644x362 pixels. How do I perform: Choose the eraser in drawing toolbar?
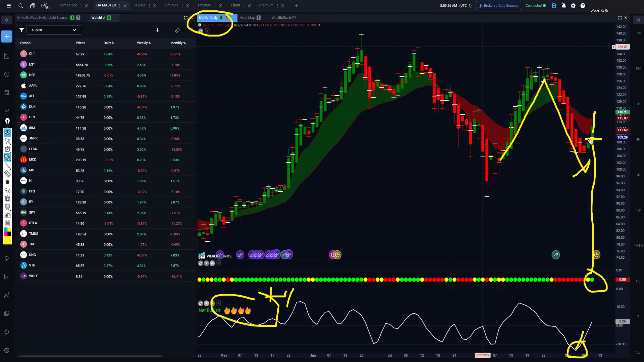(7, 174)
